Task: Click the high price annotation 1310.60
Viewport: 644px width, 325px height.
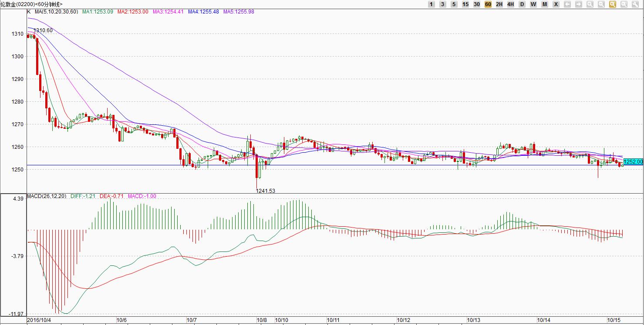Action: click(x=43, y=30)
